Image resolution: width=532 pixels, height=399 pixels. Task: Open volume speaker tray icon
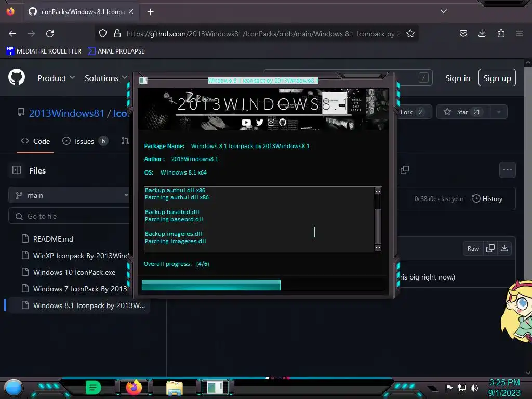tap(474, 388)
